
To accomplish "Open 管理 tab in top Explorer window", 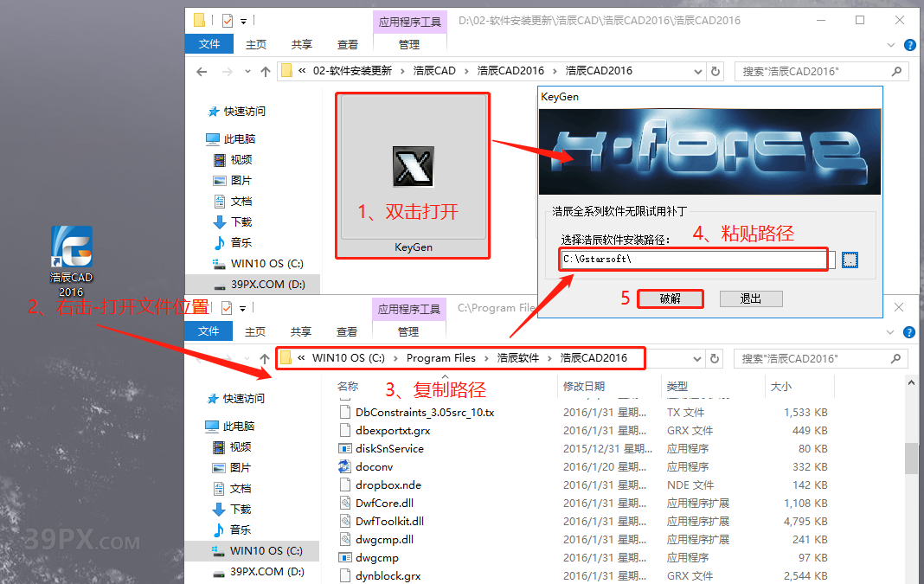I will (409, 44).
